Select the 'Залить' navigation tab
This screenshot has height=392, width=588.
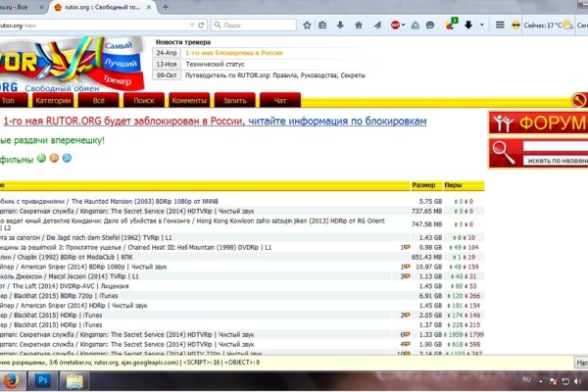[236, 100]
